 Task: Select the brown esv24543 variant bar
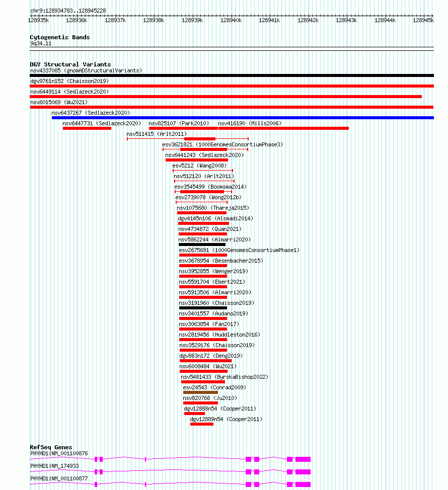click(200, 392)
